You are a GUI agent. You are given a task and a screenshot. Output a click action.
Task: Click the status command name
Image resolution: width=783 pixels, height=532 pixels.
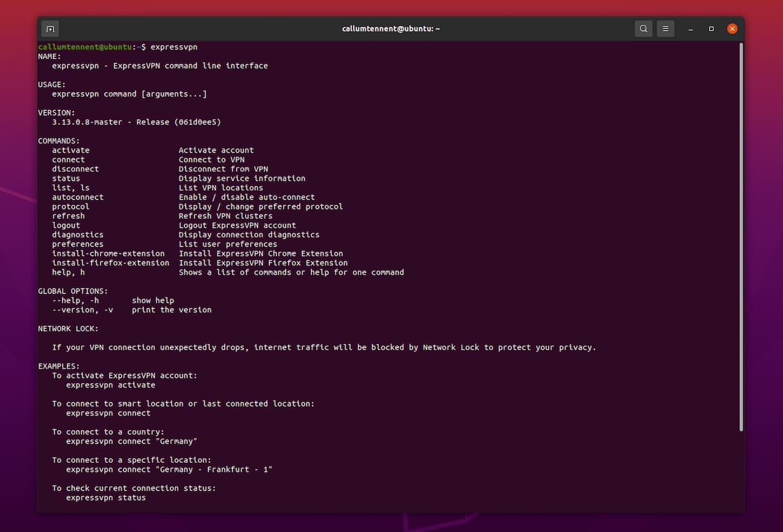click(66, 178)
